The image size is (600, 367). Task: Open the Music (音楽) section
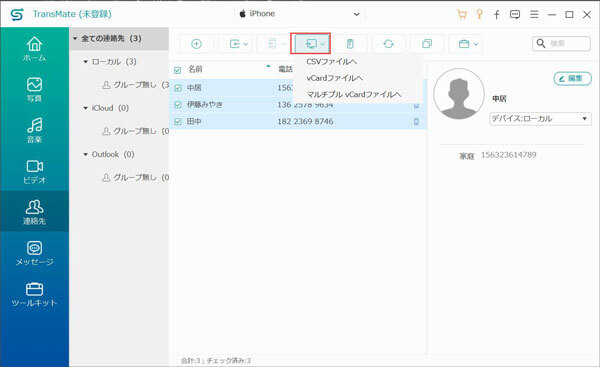click(x=34, y=130)
